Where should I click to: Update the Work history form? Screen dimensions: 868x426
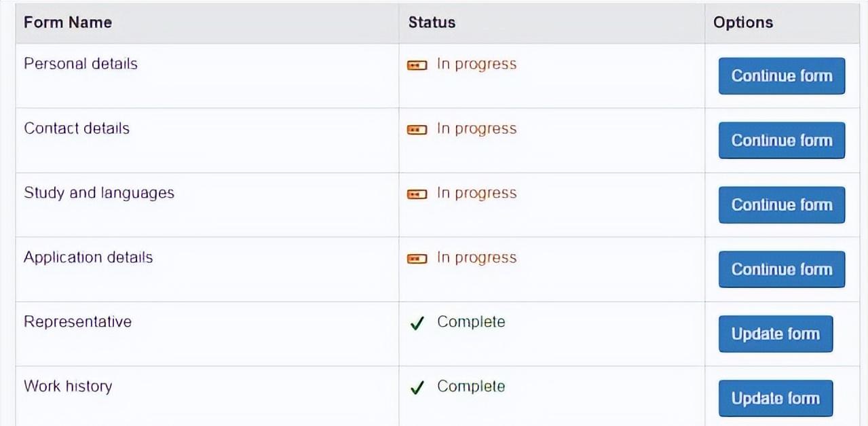[775, 399]
